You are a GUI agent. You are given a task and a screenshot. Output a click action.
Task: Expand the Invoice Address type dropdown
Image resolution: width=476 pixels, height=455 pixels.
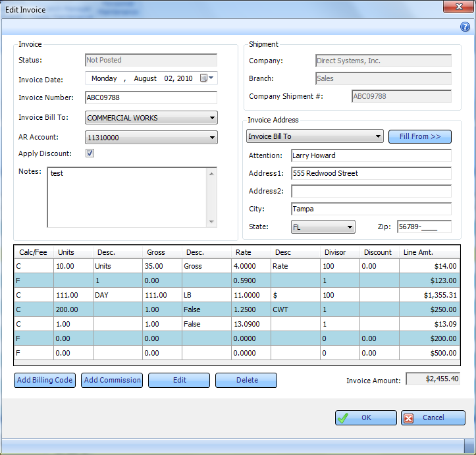point(378,136)
